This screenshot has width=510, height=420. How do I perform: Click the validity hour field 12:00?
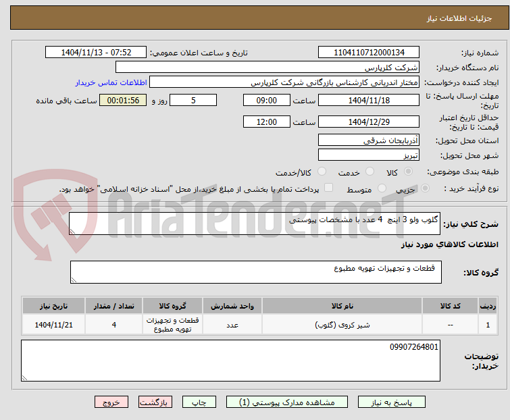pos(267,122)
